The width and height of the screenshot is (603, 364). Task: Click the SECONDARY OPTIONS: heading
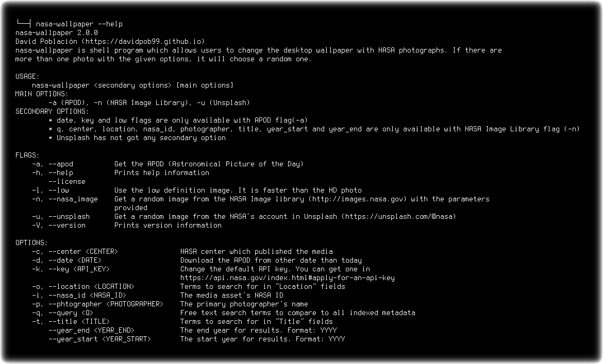coord(52,111)
